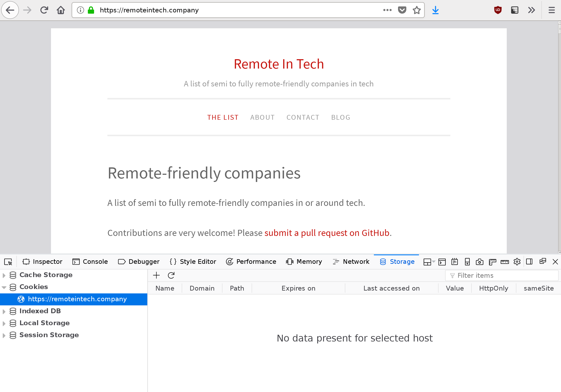This screenshot has width=561, height=392.
Task: Click the Downloads arrow in the toolbar
Action: click(x=436, y=10)
